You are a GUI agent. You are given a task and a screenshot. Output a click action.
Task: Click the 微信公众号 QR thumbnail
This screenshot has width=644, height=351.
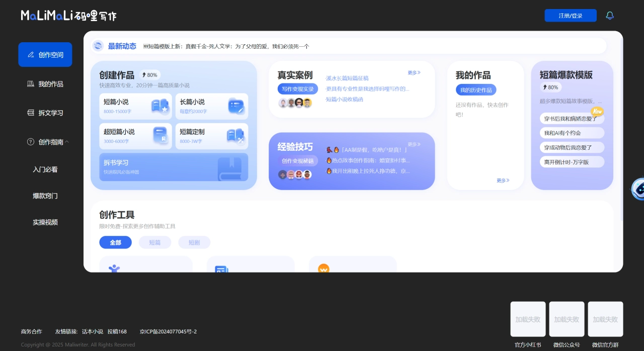point(567,319)
